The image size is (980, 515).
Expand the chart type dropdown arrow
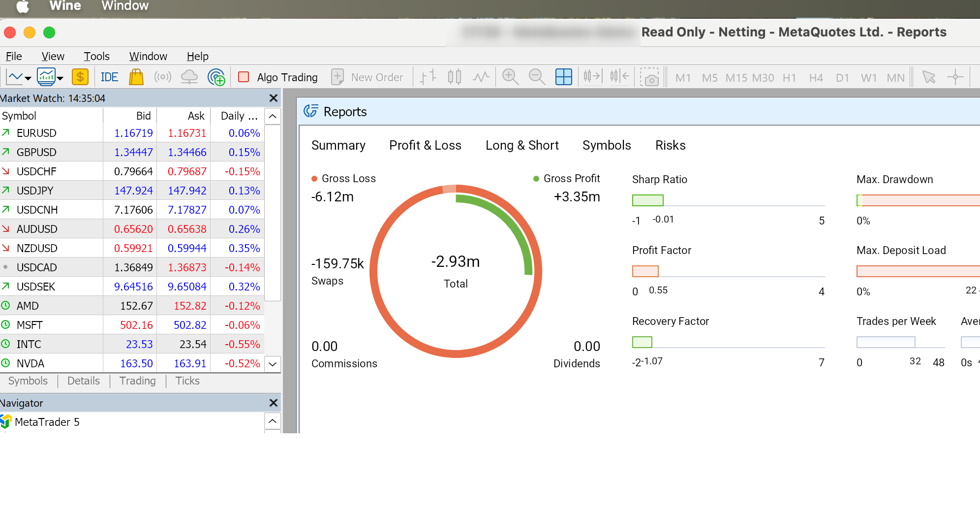(28, 78)
